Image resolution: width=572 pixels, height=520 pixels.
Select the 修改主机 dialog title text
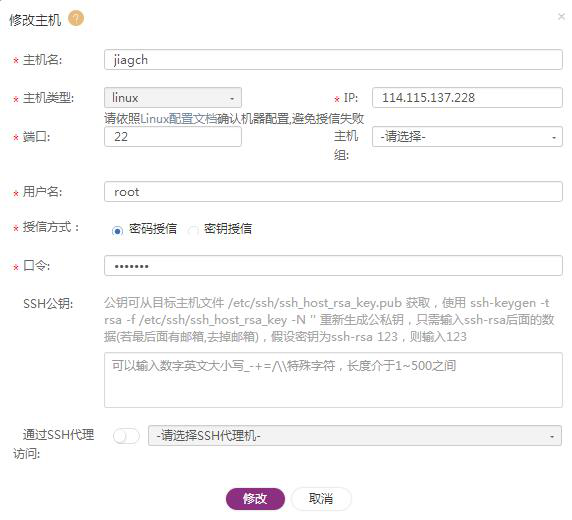[35, 20]
